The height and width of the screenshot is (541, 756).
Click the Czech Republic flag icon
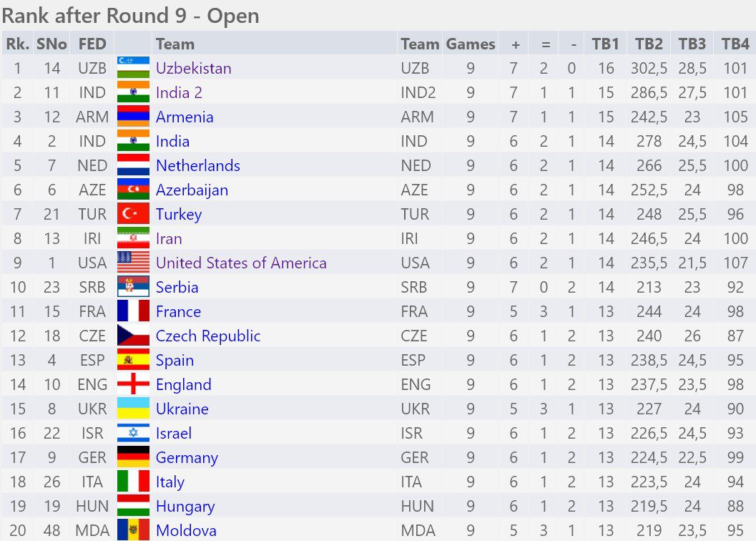pyautogui.click(x=133, y=336)
